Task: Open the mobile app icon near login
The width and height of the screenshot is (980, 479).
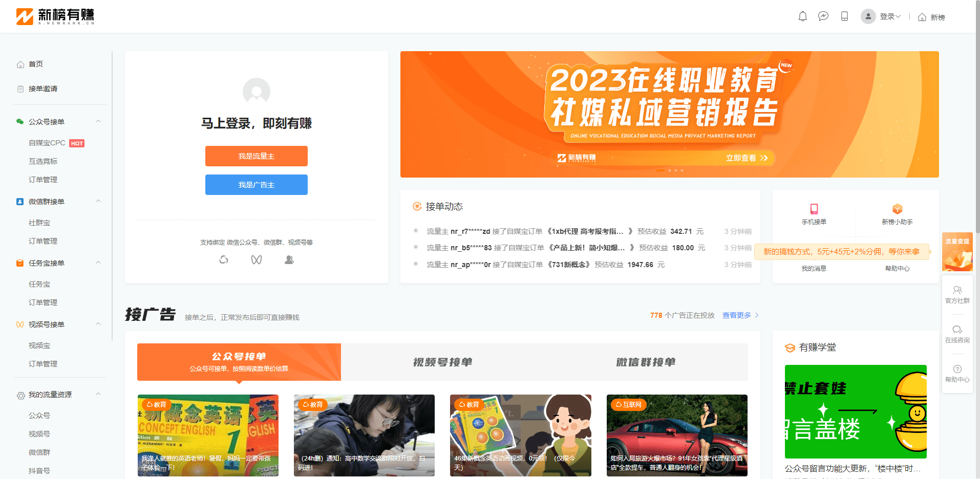Action: (x=844, y=16)
